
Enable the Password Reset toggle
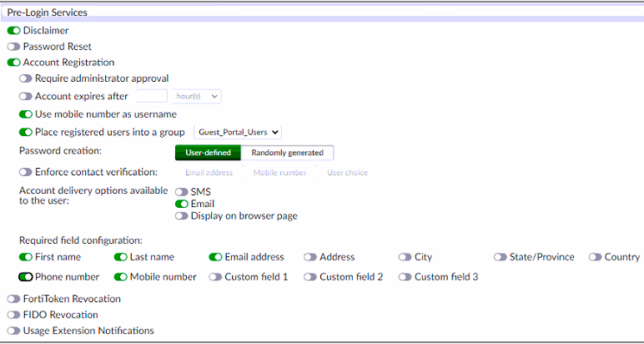(13, 47)
